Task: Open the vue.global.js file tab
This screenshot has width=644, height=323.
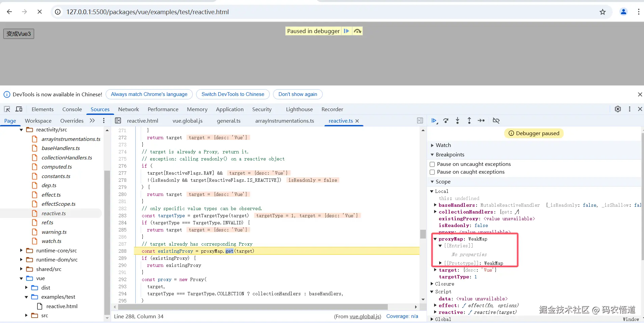Action: click(187, 121)
